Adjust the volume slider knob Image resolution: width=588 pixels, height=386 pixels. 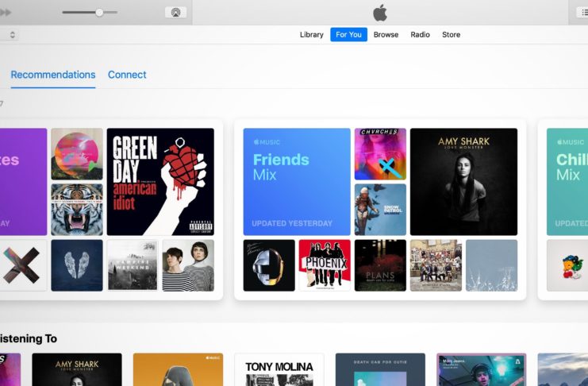(99, 13)
